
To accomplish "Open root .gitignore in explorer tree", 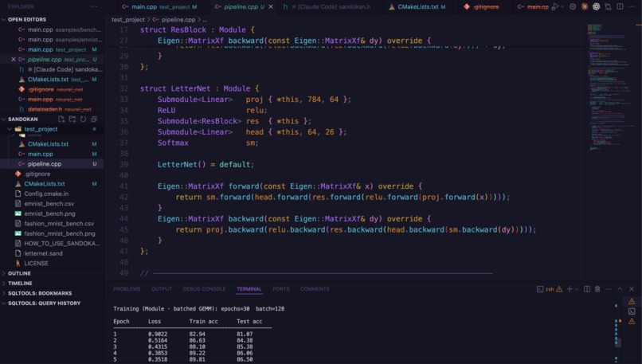I will click(x=52, y=174).
